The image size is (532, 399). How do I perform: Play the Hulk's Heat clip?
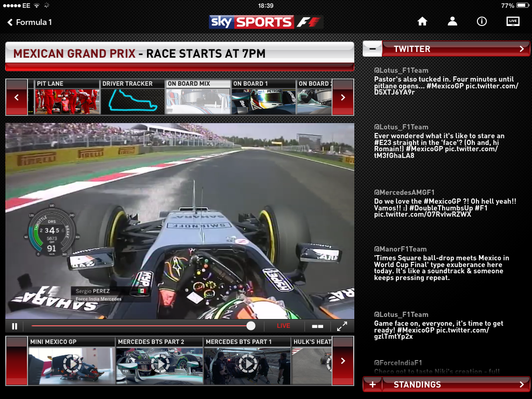[312, 361]
